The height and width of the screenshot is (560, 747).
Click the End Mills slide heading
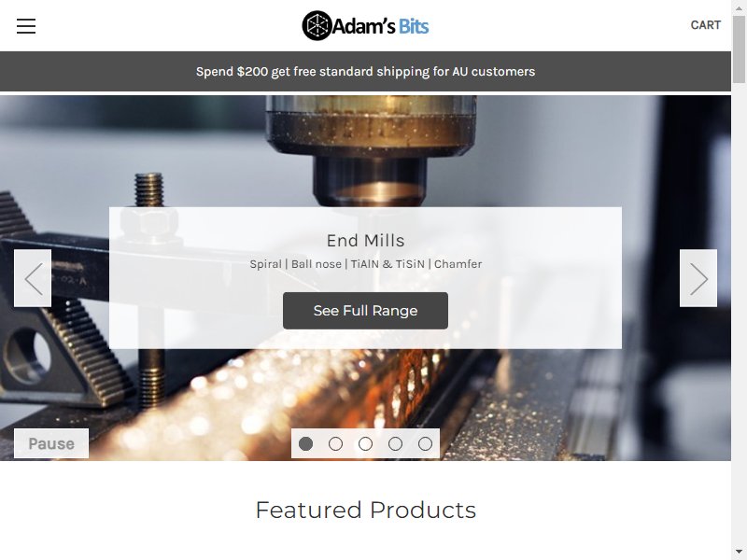click(x=365, y=241)
